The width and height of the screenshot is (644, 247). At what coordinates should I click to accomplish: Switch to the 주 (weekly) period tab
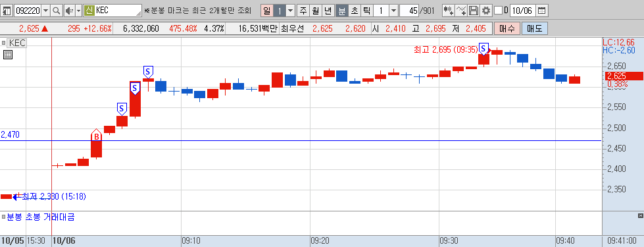[303, 11]
